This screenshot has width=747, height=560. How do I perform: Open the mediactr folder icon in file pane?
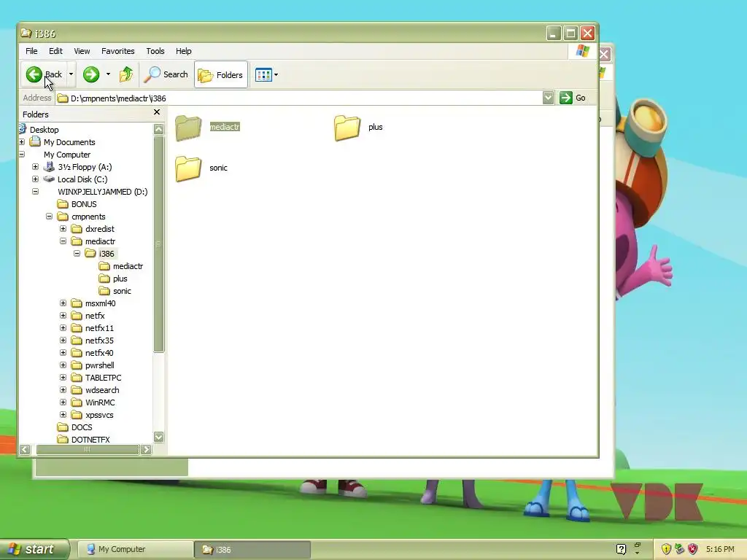pos(189,128)
